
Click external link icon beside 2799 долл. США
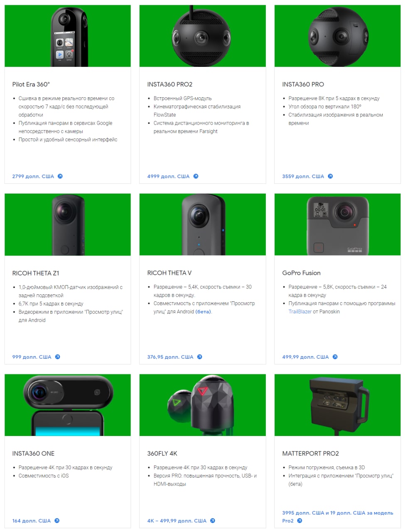60,176
